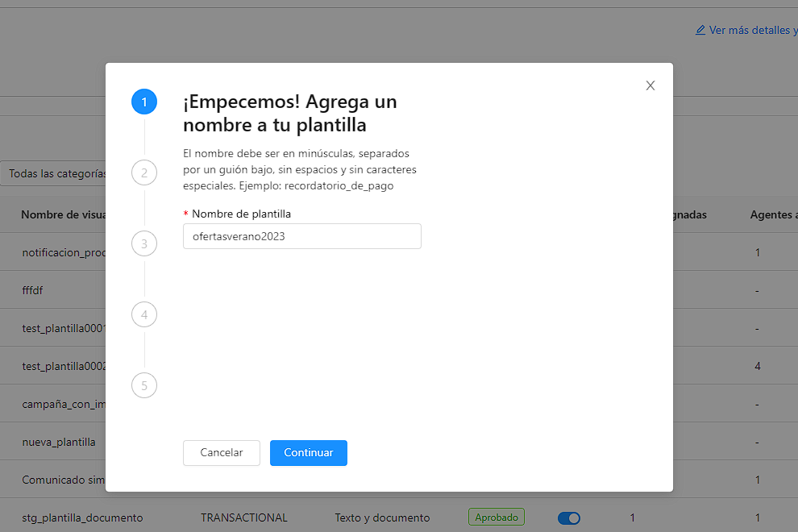Click the Aprobado status badge
798x532 pixels.
[x=497, y=517]
